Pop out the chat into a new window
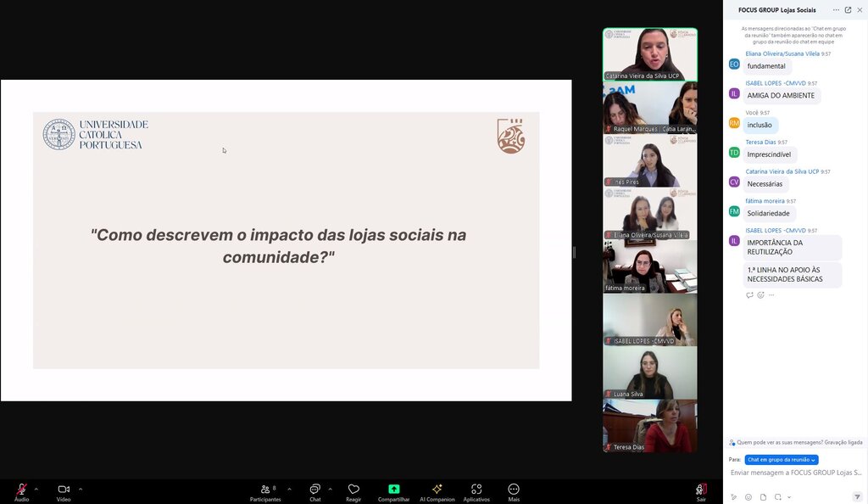Image resolution: width=868 pixels, height=504 pixels. tap(848, 10)
